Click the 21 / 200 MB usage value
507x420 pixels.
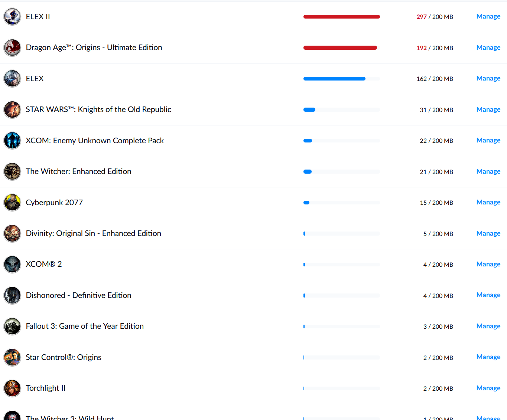click(x=436, y=172)
